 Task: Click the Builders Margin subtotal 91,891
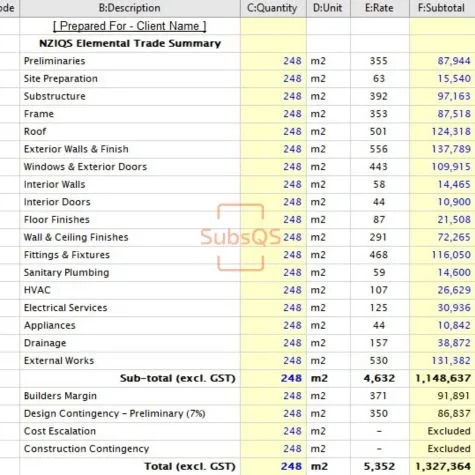454,396
